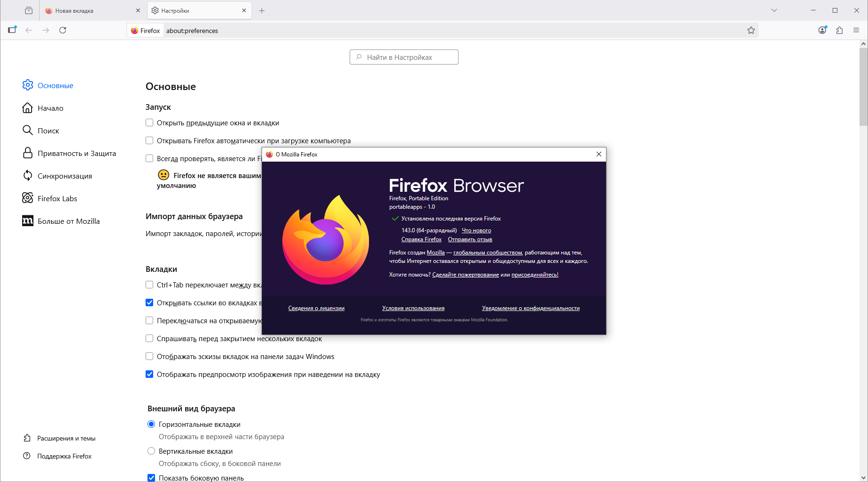Bookmark this page with the star icon
Image resolution: width=868 pixels, height=482 pixels.
click(x=751, y=30)
